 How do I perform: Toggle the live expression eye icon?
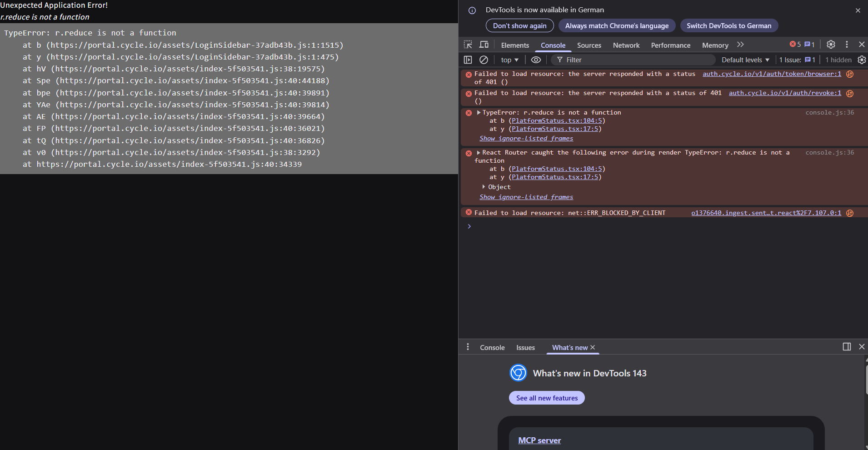point(536,60)
